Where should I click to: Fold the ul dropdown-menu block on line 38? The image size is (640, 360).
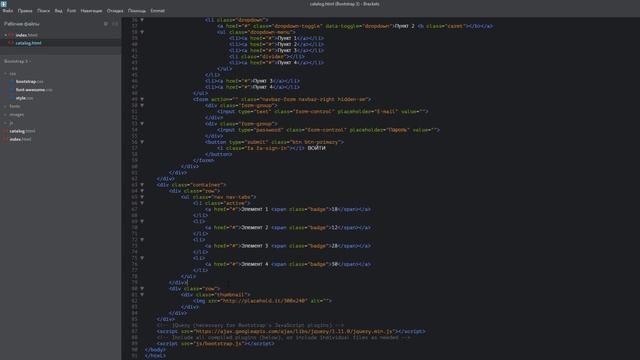point(142,32)
